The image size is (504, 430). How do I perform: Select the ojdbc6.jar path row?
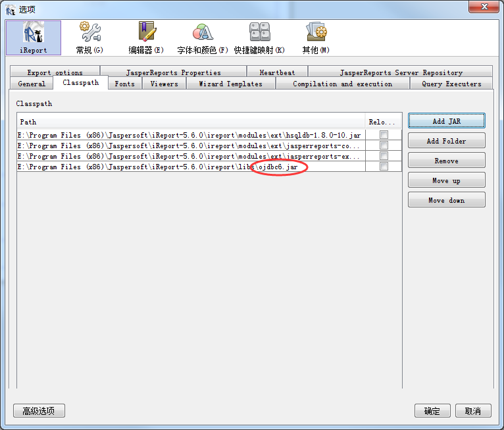[191, 167]
